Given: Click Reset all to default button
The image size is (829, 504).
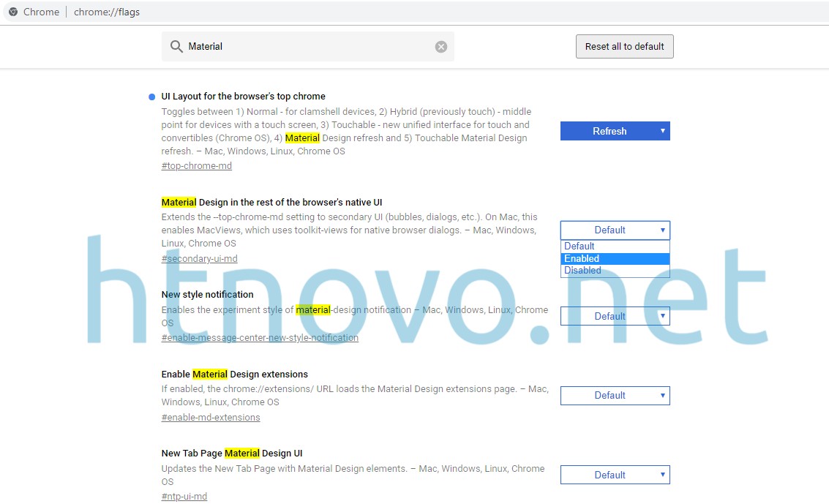Looking at the screenshot, I should point(624,47).
